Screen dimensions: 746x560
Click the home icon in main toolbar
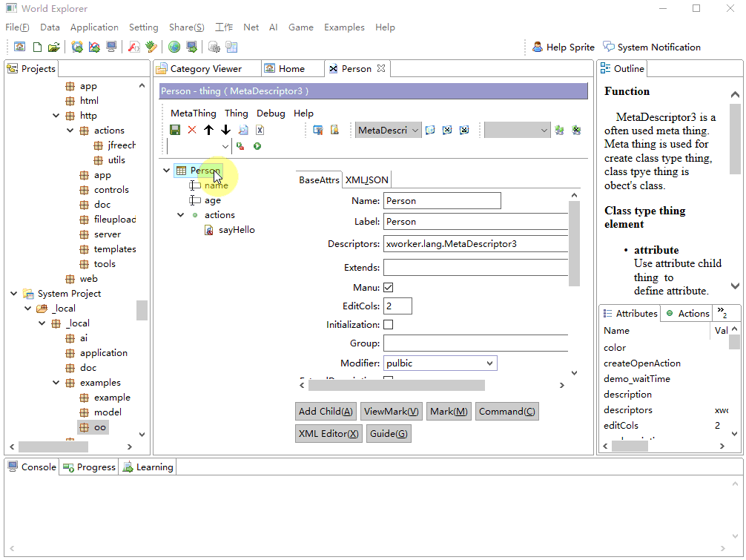tap(20, 47)
